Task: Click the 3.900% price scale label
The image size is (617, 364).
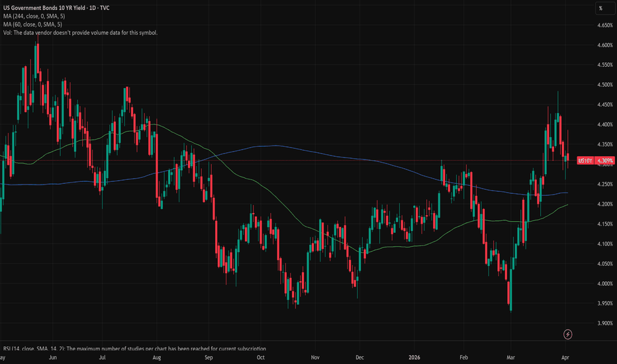Action: tap(604, 324)
